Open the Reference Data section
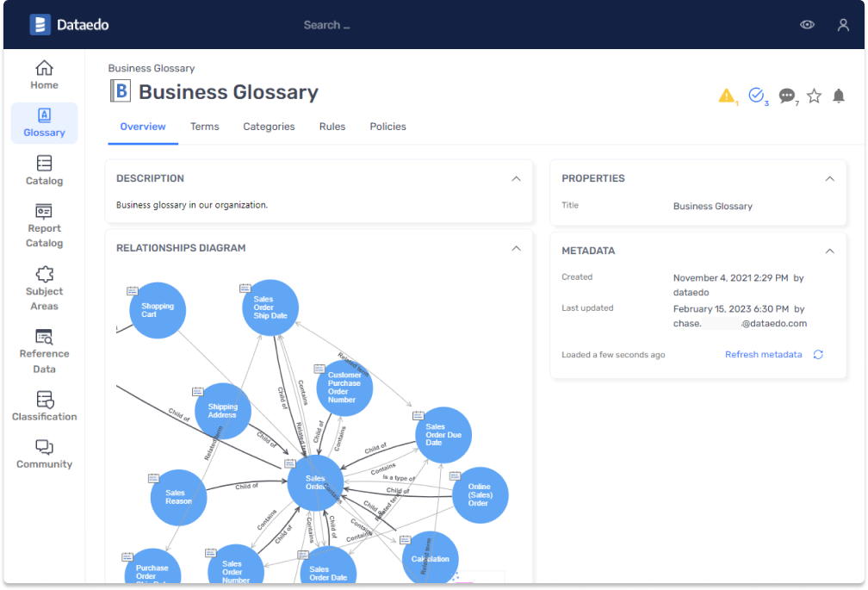The width and height of the screenshot is (868, 590). point(44,347)
